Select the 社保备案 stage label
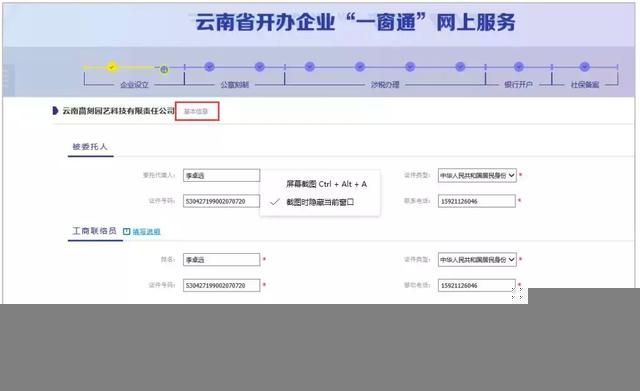The image size is (640, 391). (585, 84)
